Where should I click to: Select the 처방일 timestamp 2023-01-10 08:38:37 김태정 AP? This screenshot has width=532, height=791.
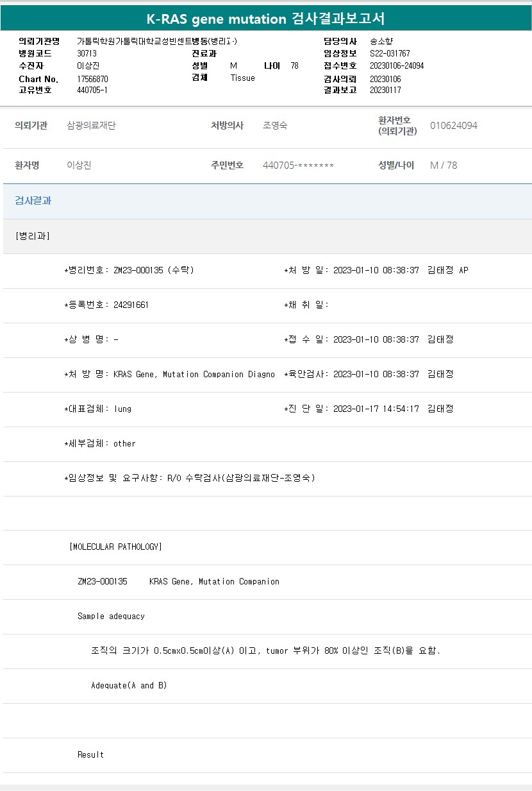[401, 270]
